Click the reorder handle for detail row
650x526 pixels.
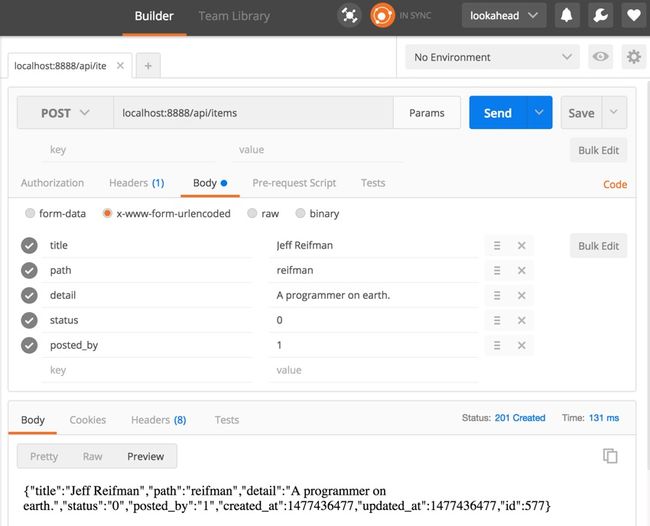pos(497,296)
